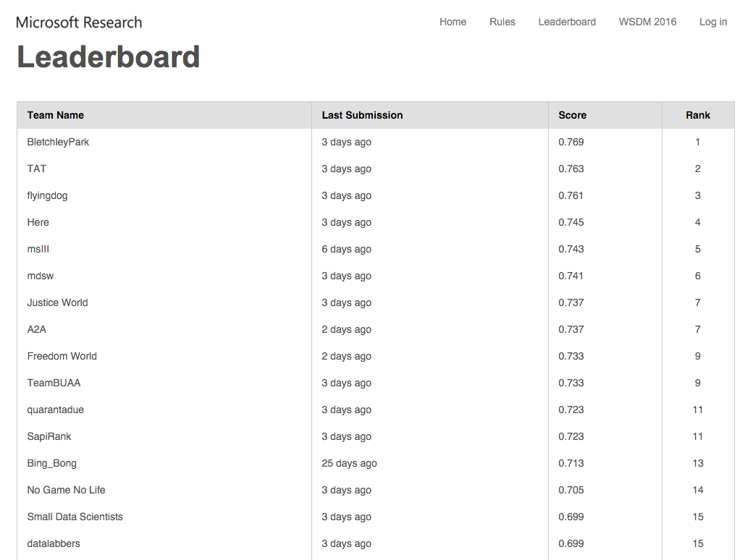The height and width of the screenshot is (560, 753).
Task: Click the 25 days ago submission cell
Action: (x=349, y=463)
